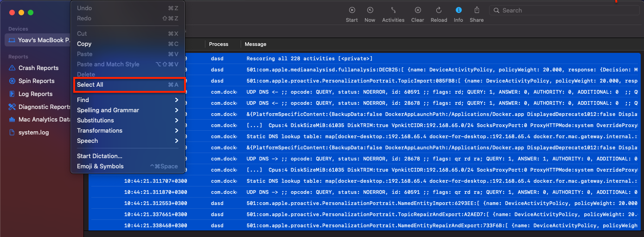This screenshot has height=237, width=644.
Task: Clear the log with the Clear icon
Action: (417, 10)
